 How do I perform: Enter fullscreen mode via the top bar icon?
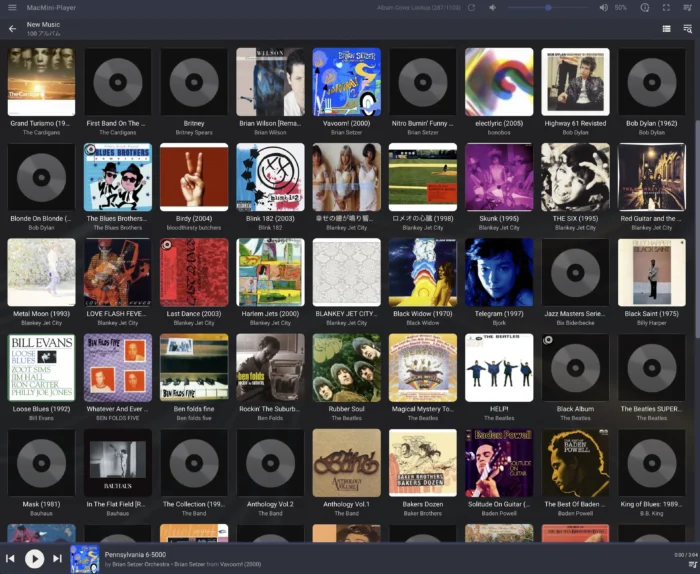666,8
